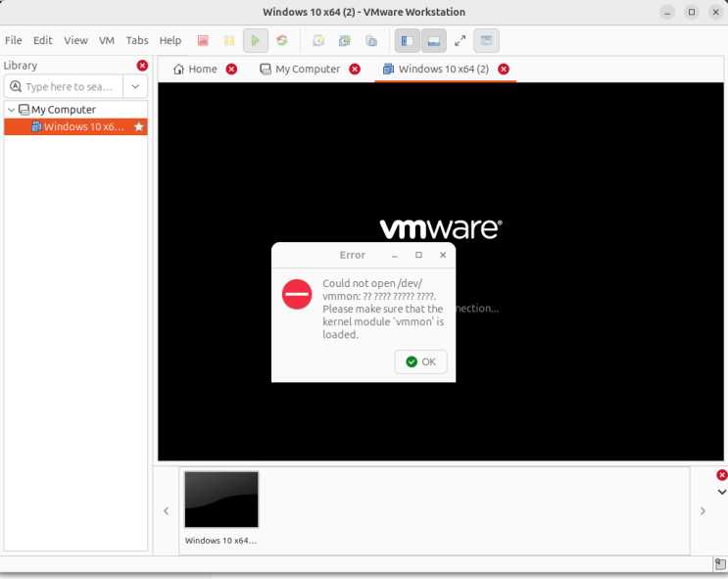Minimize the Error dialog window
Viewport: 728px width, 579px height.
[x=395, y=255]
